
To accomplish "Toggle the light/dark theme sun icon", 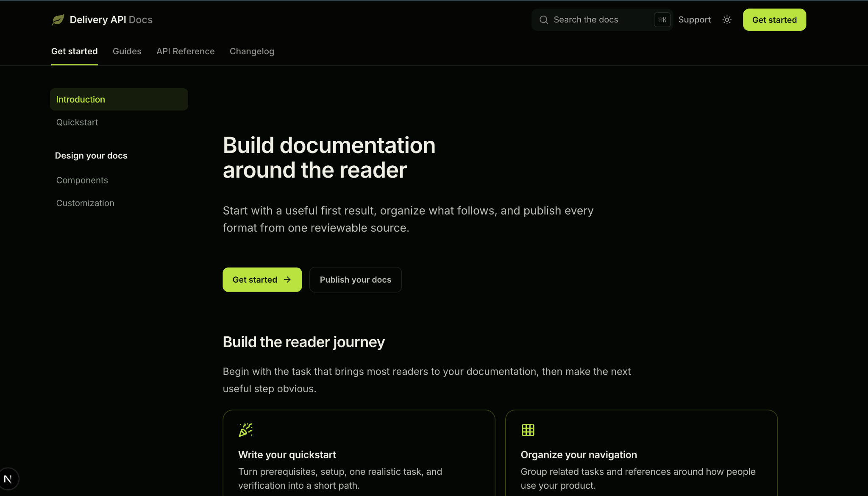I will tap(727, 20).
